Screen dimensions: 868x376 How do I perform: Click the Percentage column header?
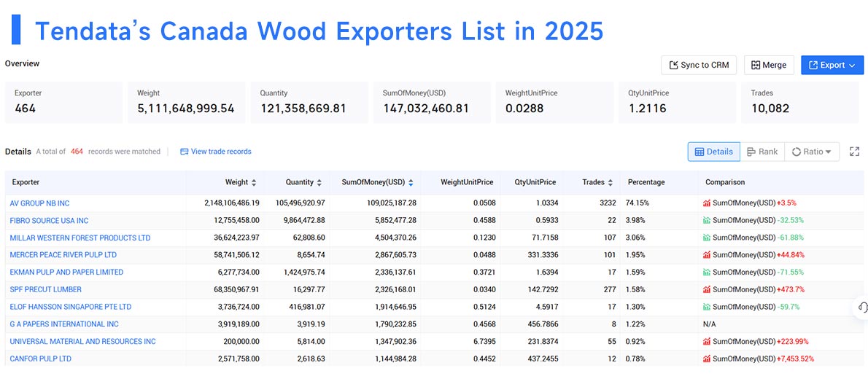click(646, 182)
